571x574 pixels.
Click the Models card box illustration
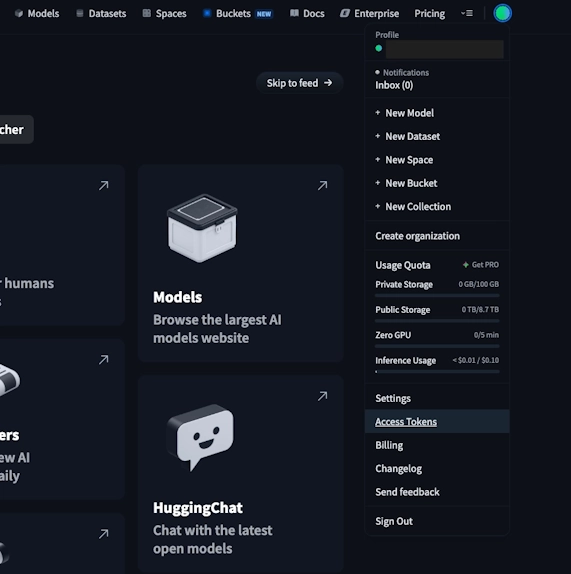[x=202, y=228]
